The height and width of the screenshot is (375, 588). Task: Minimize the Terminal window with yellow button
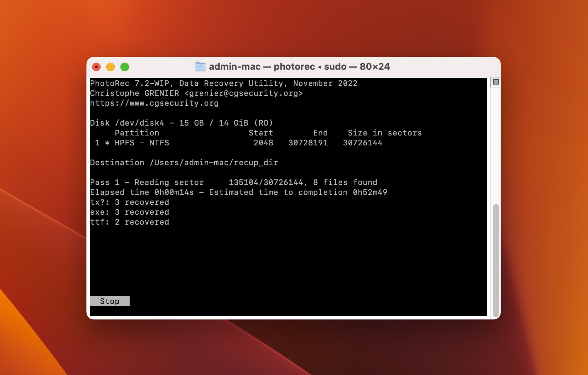pos(111,67)
